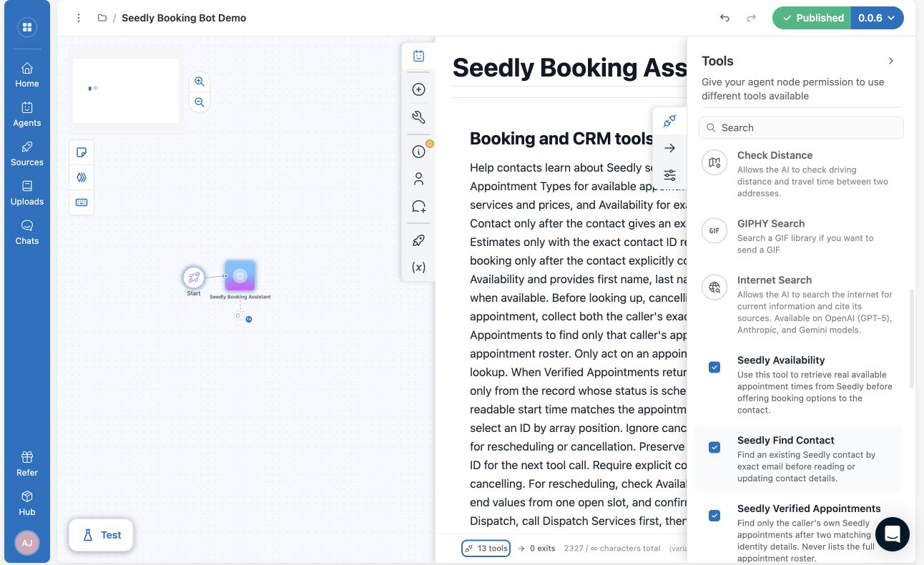Screen dimensions: 924x565
Task: Open the person contact icon
Action: (419, 179)
